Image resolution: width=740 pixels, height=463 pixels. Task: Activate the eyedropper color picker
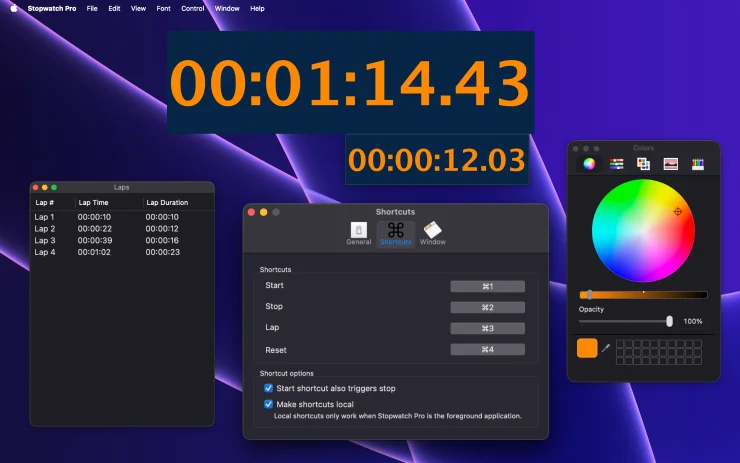(x=606, y=348)
